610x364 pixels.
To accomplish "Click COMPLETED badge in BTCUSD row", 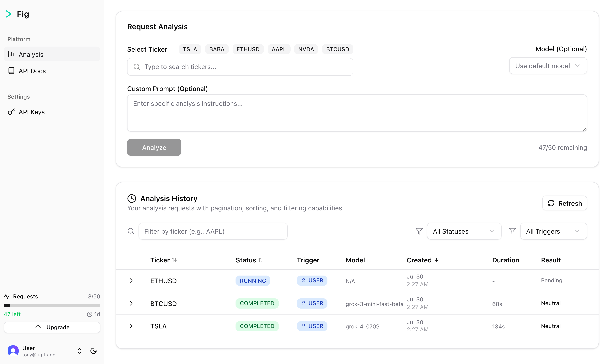I will pos(257,303).
